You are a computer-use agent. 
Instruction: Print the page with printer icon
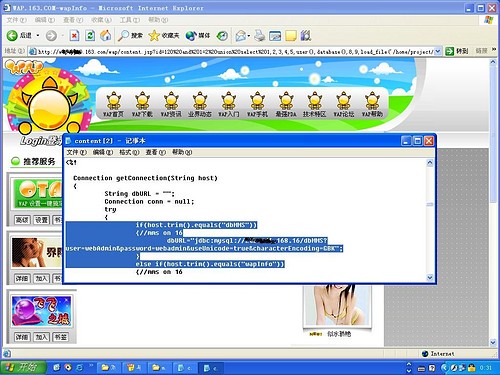[260, 35]
